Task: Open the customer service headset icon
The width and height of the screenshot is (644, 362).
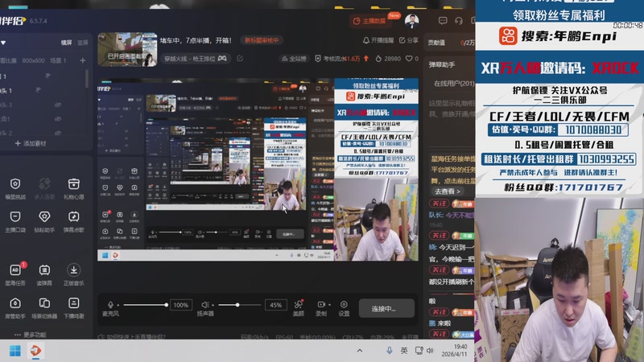Action: [459, 21]
